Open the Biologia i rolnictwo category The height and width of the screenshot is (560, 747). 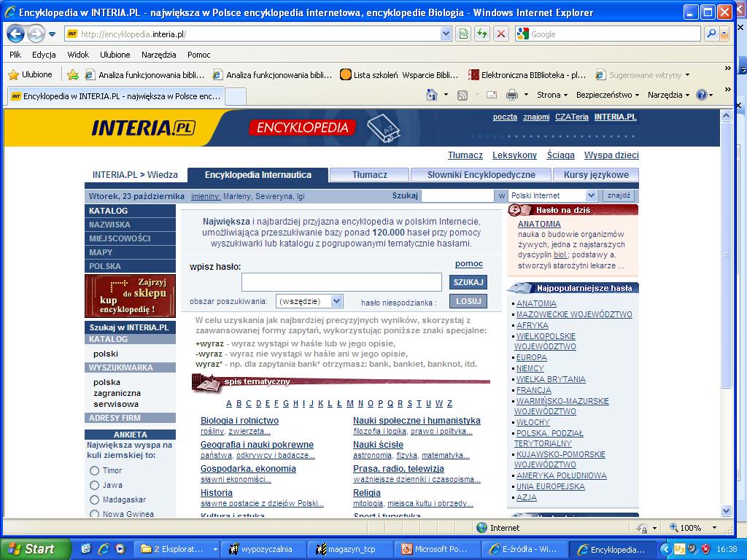coord(239,421)
